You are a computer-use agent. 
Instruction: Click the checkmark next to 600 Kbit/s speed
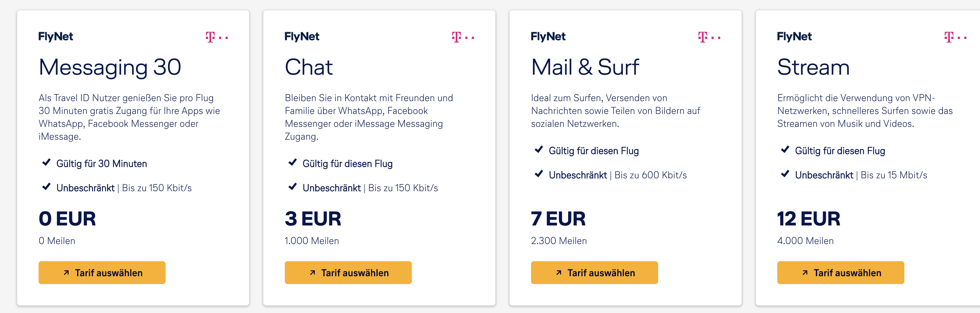point(539,174)
